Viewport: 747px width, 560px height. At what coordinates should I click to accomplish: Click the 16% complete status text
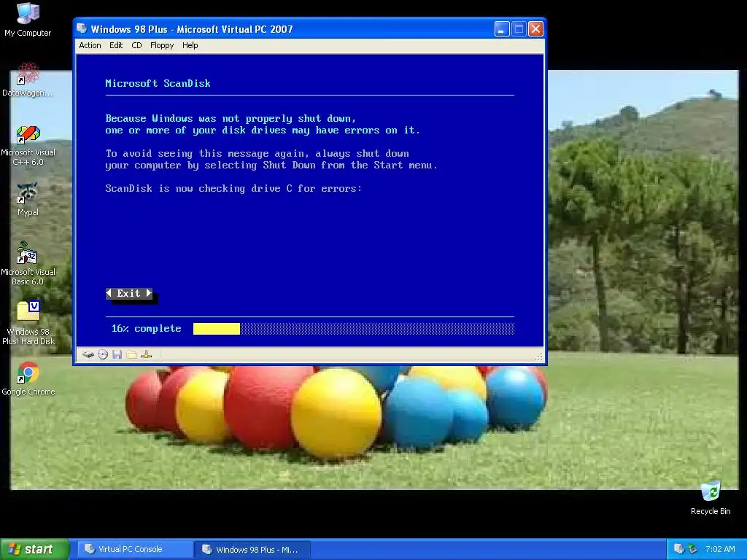tap(146, 329)
